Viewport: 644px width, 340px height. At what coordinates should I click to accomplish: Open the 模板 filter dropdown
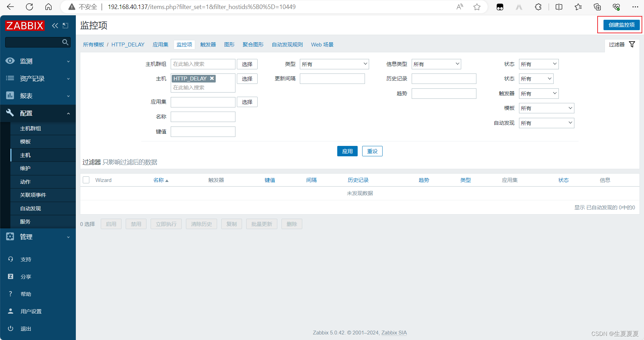point(546,108)
